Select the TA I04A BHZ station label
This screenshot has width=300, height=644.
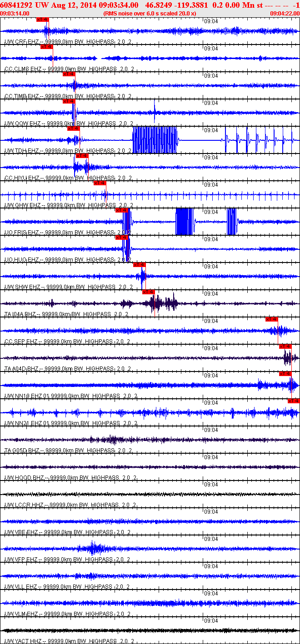pyautogui.click(x=66, y=314)
